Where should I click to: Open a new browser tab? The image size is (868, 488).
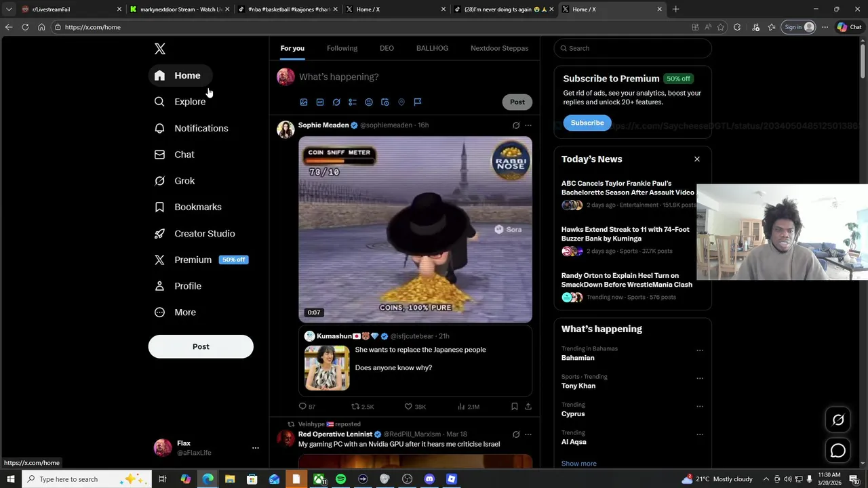point(676,9)
